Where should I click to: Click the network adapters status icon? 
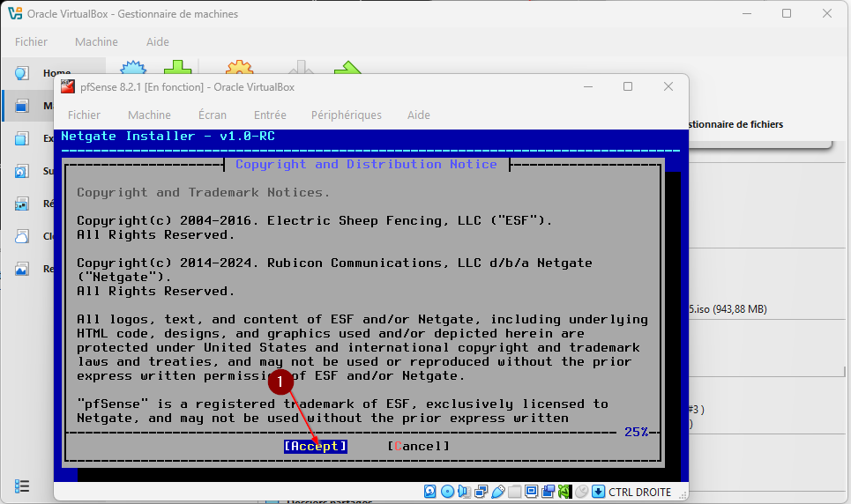coord(481,492)
